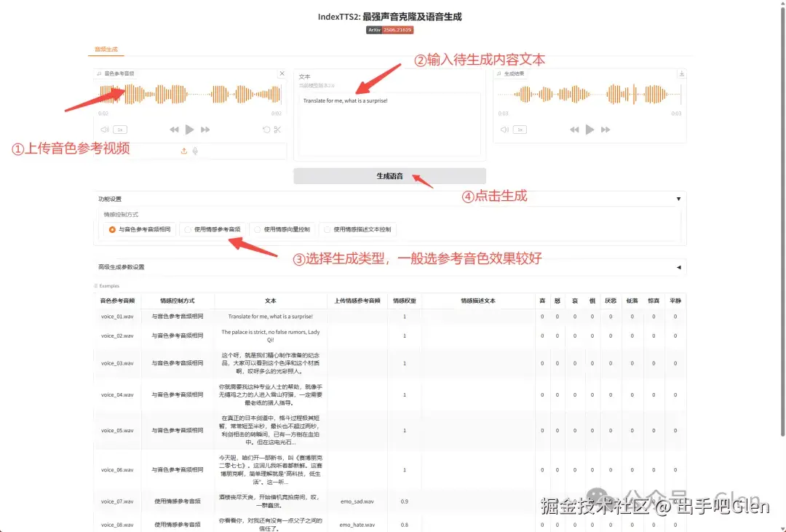786x532 pixels.
Task: Select example row voice_05.wav
Action: pyautogui.click(x=389, y=430)
